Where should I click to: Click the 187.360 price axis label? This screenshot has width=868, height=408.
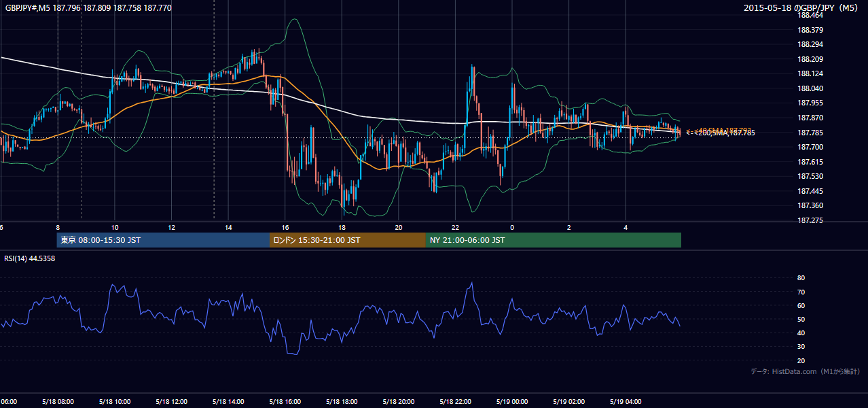click(x=811, y=205)
